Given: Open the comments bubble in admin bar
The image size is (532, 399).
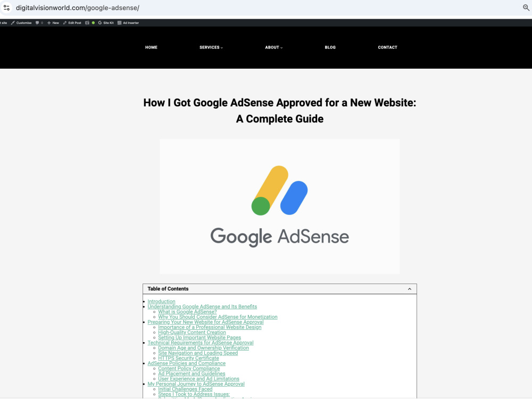Looking at the screenshot, I should pyautogui.click(x=39, y=23).
